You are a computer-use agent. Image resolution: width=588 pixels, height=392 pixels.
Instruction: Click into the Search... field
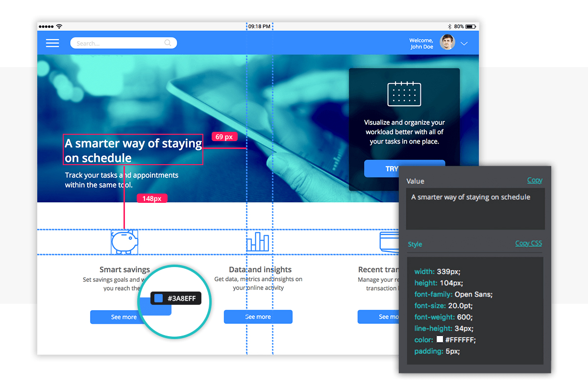click(x=123, y=43)
